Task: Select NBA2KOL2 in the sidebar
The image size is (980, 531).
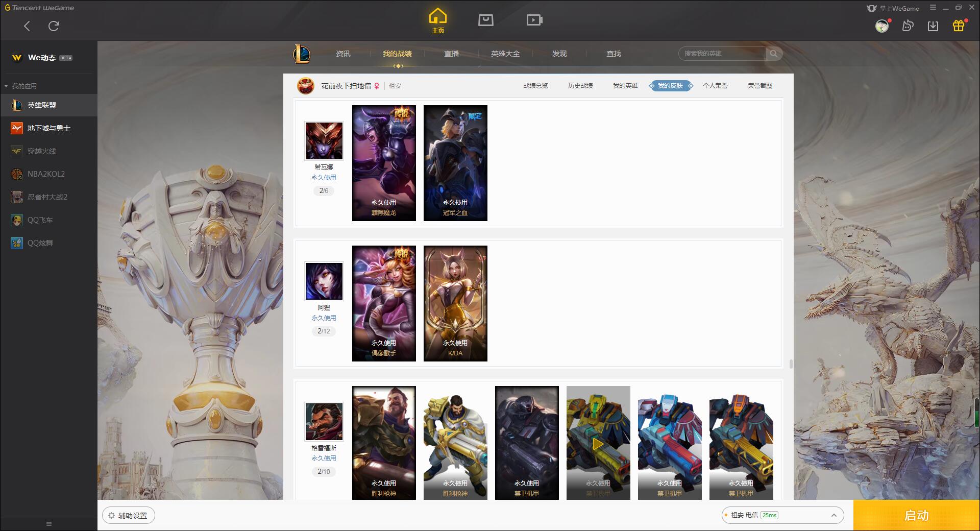Action: [x=48, y=174]
